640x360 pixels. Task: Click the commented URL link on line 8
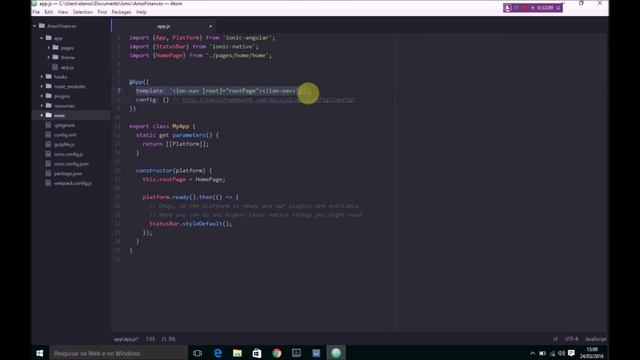pyautogui.click(x=269, y=100)
